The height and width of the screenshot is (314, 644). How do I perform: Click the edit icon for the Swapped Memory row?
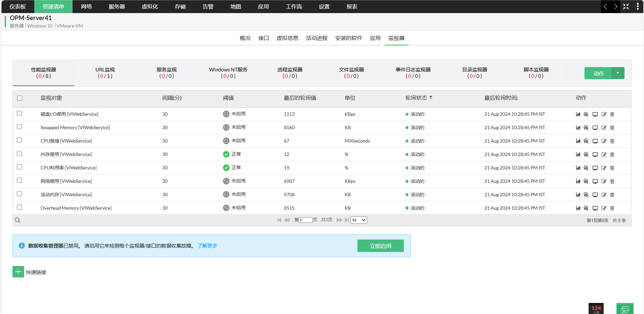[x=604, y=127]
